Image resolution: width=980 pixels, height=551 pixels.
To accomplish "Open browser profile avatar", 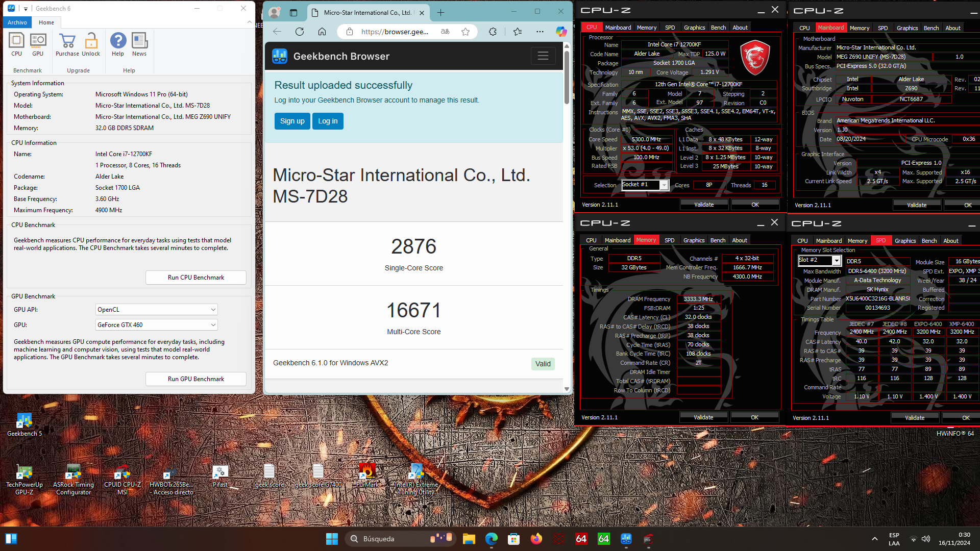I will pyautogui.click(x=274, y=12).
